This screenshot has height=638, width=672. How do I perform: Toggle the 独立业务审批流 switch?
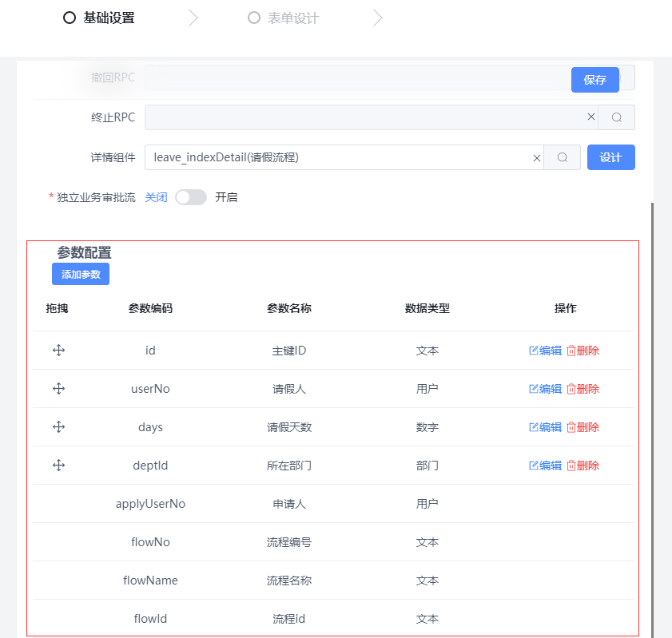pos(191,197)
